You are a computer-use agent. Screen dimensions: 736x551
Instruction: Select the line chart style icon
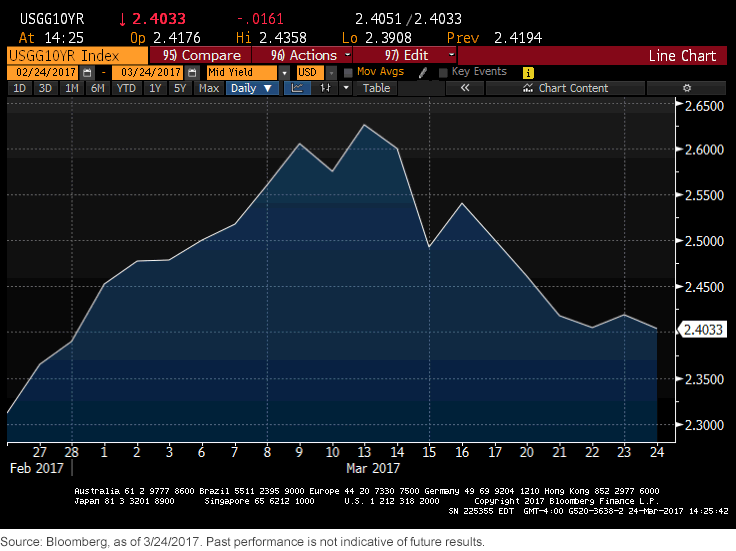click(x=297, y=88)
